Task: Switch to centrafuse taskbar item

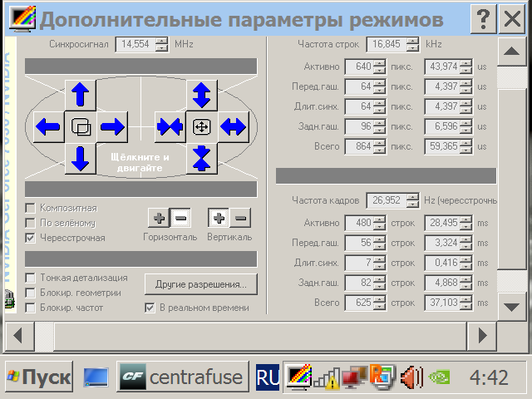Action: [183, 377]
